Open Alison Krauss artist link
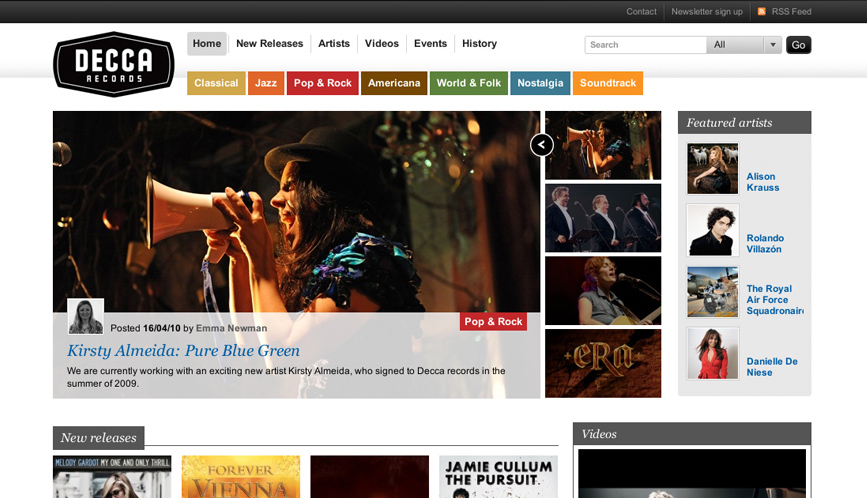The image size is (867, 498). 762,182
